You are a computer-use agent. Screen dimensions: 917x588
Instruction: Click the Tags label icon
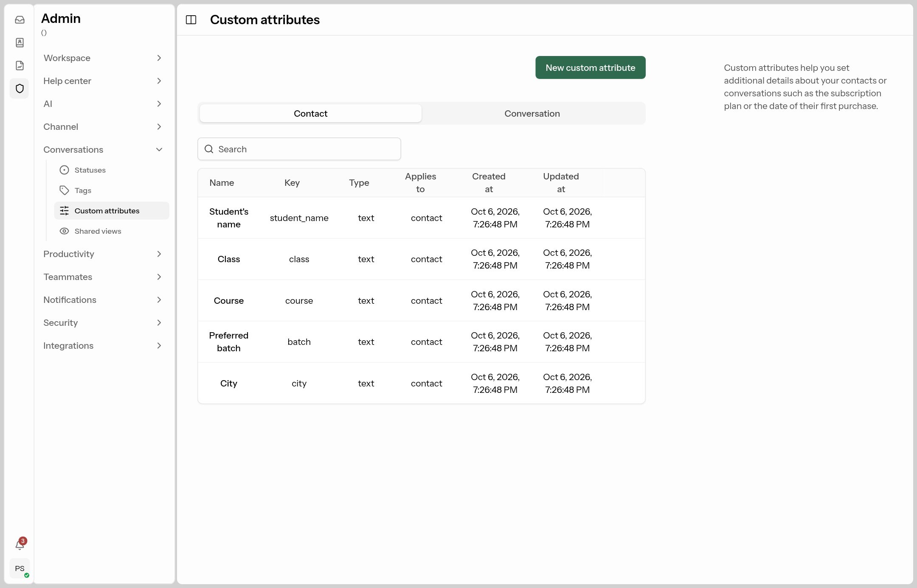pyautogui.click(x=64, y=190)
